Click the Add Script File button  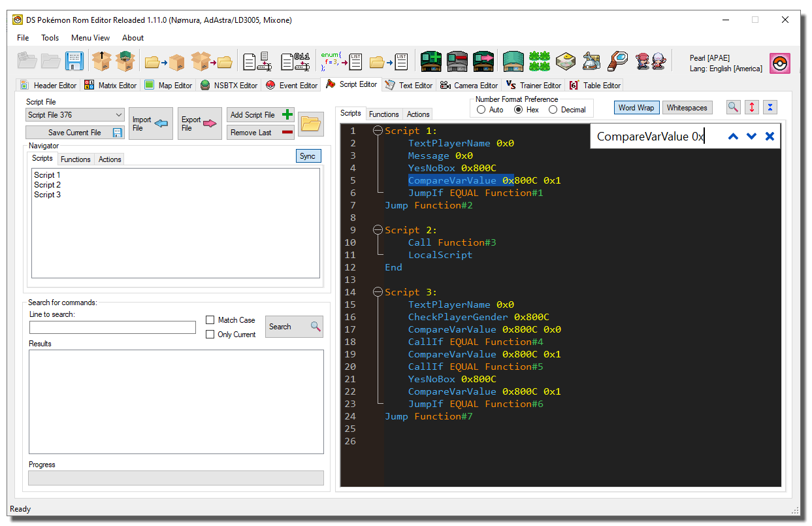pos(261,115)
